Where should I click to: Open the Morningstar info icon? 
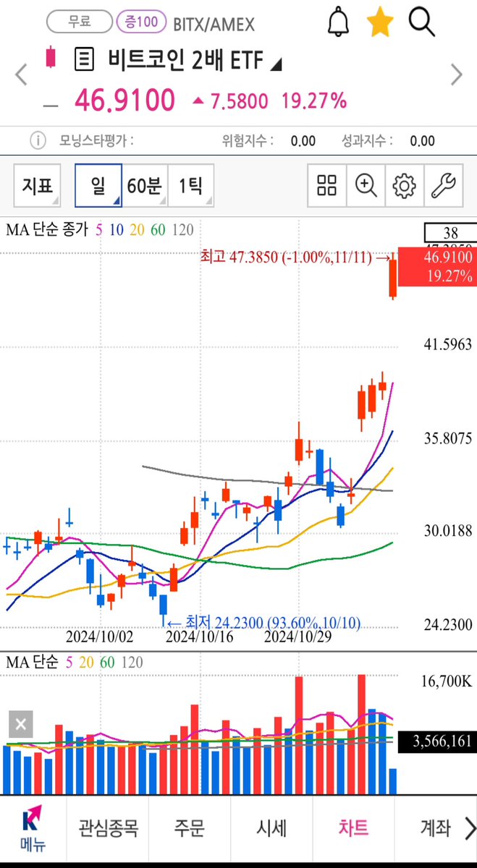[38, 140]
